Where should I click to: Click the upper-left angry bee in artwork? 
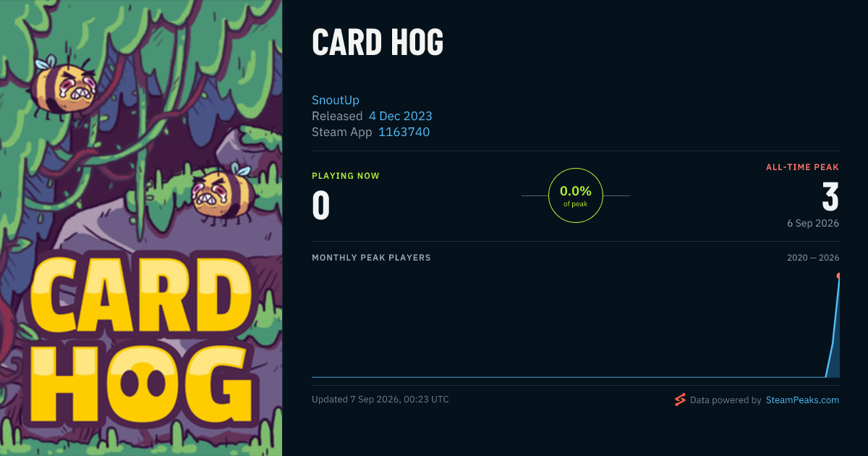tap(64, 85)
